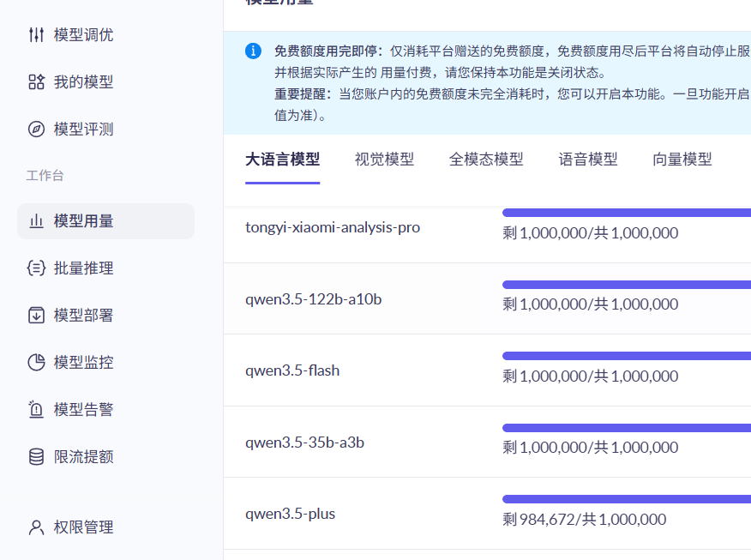Click the database icon beside 限流提额
751x560 pixels.
click(36, 456)
